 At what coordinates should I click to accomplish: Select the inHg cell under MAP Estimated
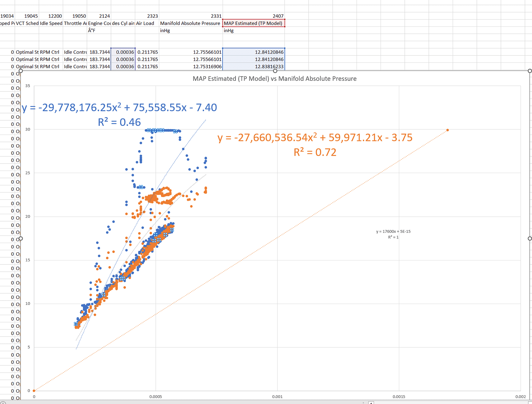point(253,30)
